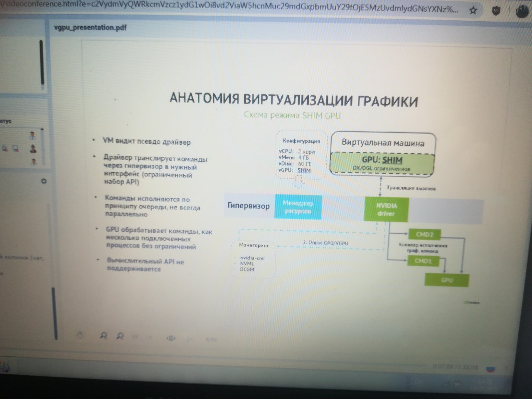
Task: Click the vGPU: SHIM config line
Action: [295, 170]
